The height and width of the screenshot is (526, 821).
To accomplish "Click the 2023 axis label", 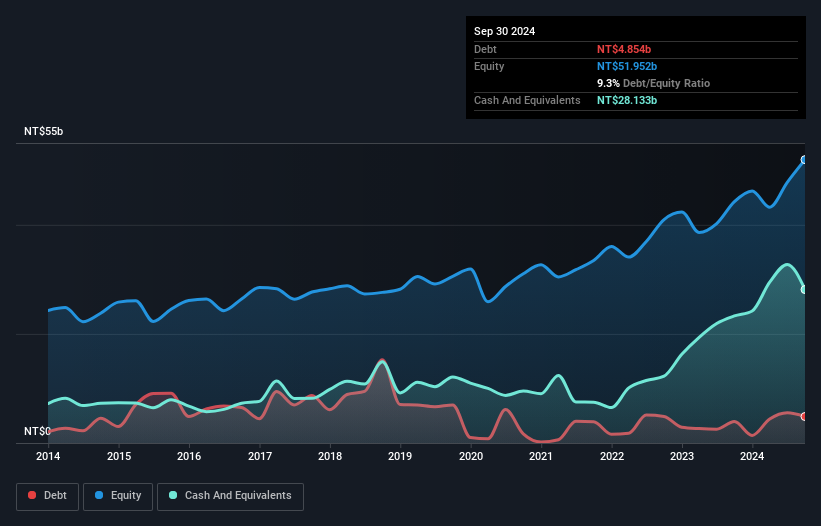I will (682, 456).
